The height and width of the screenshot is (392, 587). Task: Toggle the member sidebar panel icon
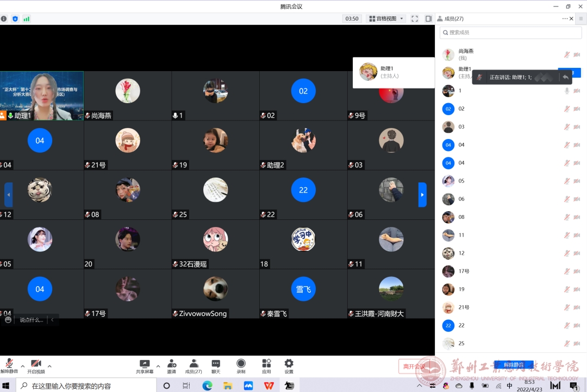428,18
